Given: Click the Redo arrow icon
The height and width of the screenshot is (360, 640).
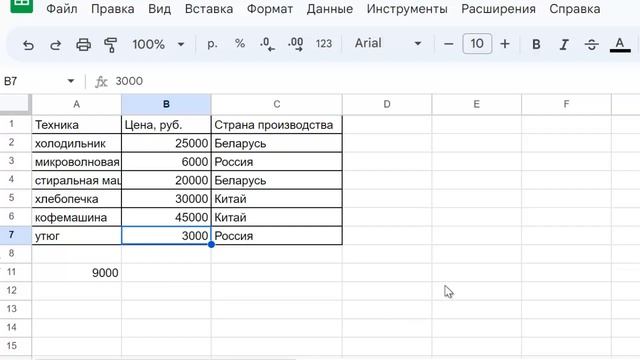Looking at the screenshot, I should coord(56,44).
